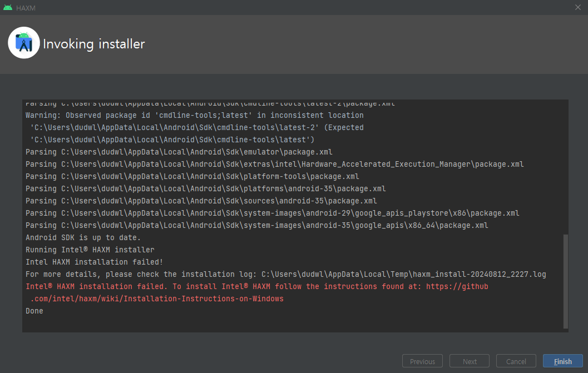The image size is (588, 373).
Task: Click the HAXM window title text
Action: [26, 8]
